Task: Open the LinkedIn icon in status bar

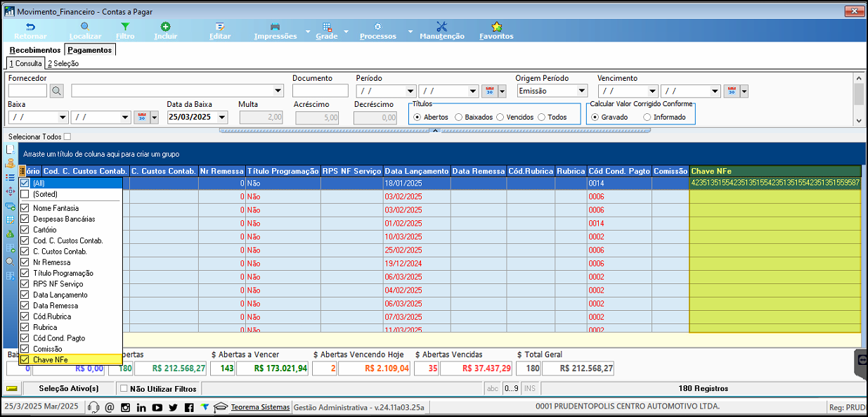Action: 141,407
